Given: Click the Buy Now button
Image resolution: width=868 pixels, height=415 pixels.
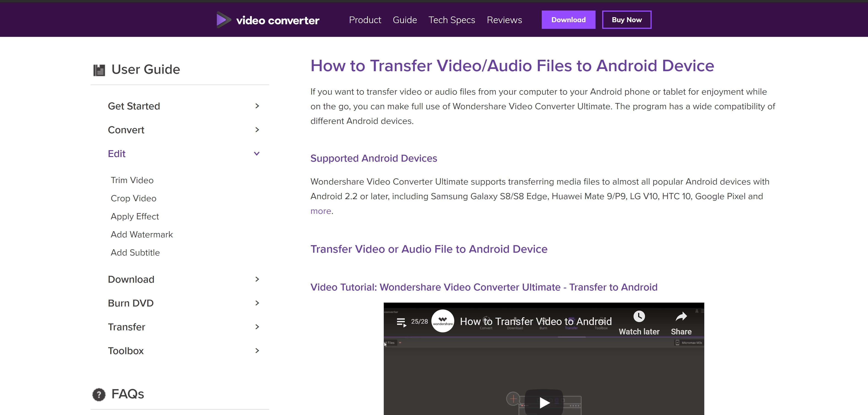Looking at the screenshot, I should point(626,20).
